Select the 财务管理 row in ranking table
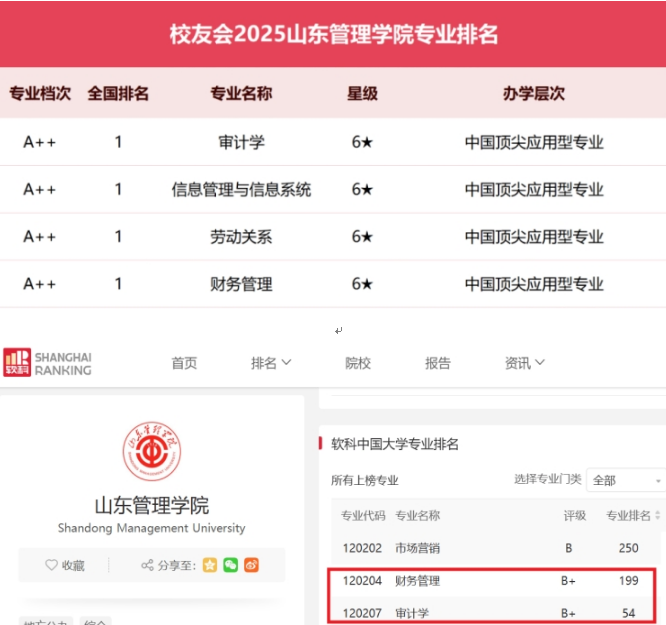The height and width of the screenshot is (625, 666). [x=417, y=580]
